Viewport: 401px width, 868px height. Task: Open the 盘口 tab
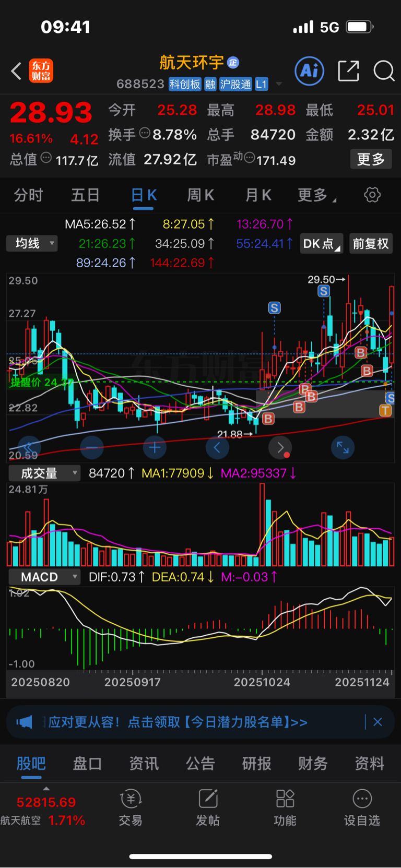[87, 764]
